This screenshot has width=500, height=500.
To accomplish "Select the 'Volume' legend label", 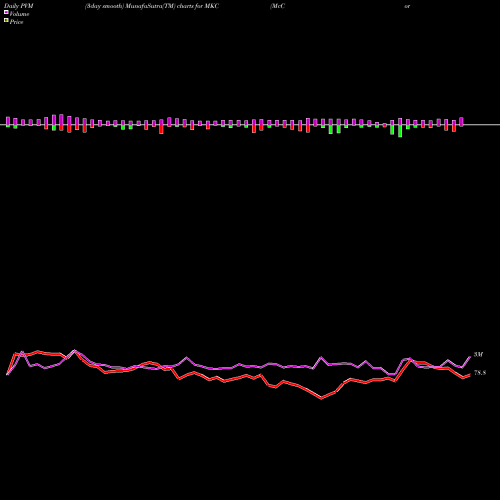I will 19,14.
